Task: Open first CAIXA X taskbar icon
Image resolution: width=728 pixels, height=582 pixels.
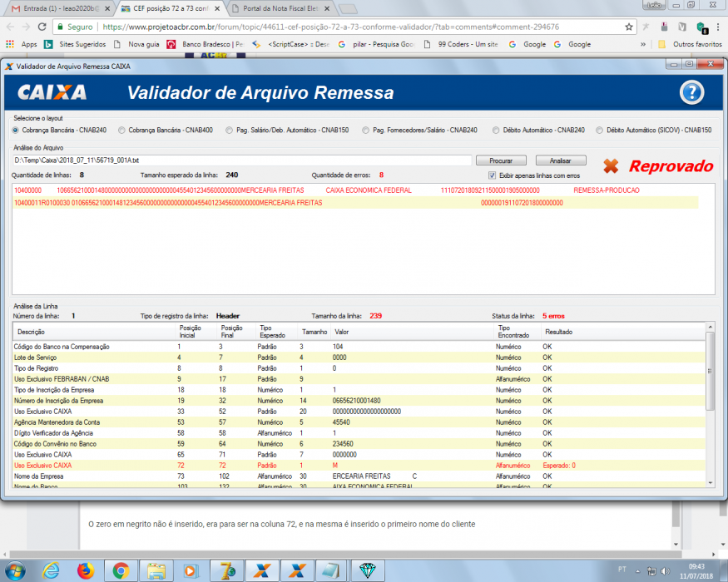Action: 262,570
